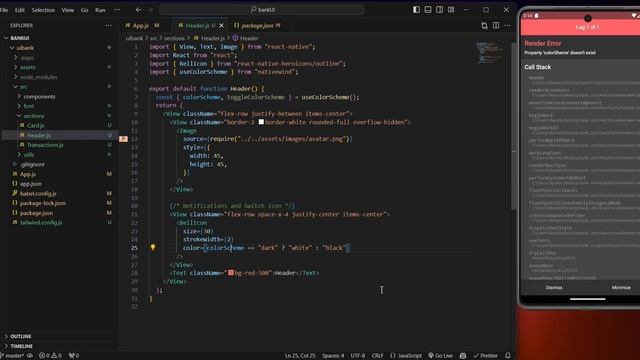Expand the TIMELINE section
The height and width of the screenshot is (360, 640).
tap(59, 346)
